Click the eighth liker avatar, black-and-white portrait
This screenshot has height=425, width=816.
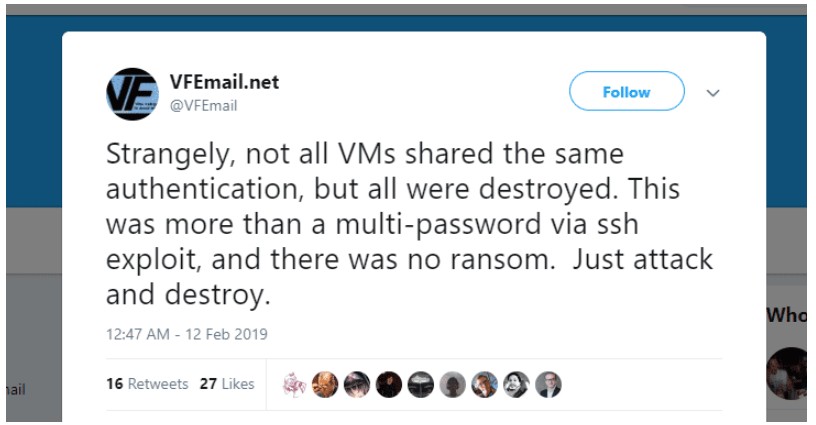tap(517, 384)
